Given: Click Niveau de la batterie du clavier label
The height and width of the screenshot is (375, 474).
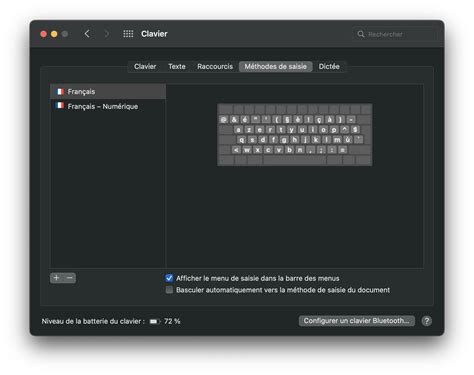Looking at the screenshot, I should (x=93, y=321).
